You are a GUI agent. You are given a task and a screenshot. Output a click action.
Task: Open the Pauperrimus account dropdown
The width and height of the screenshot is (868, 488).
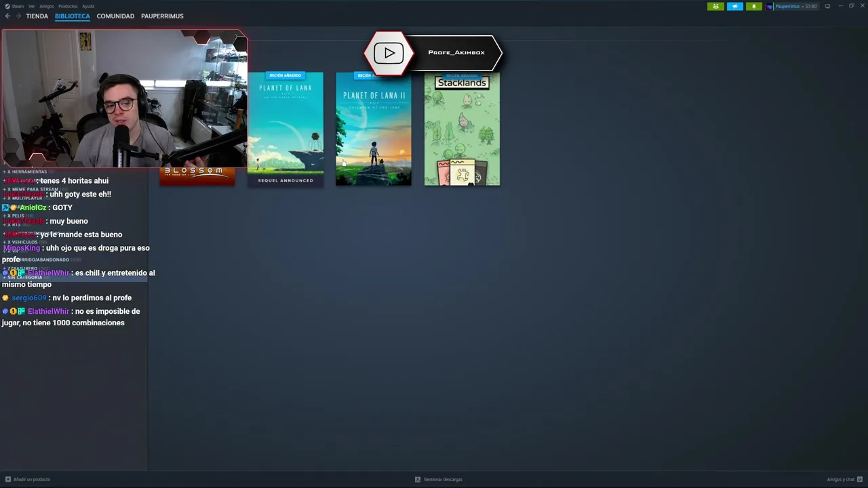pyautogui.click(x=788, y=6)
